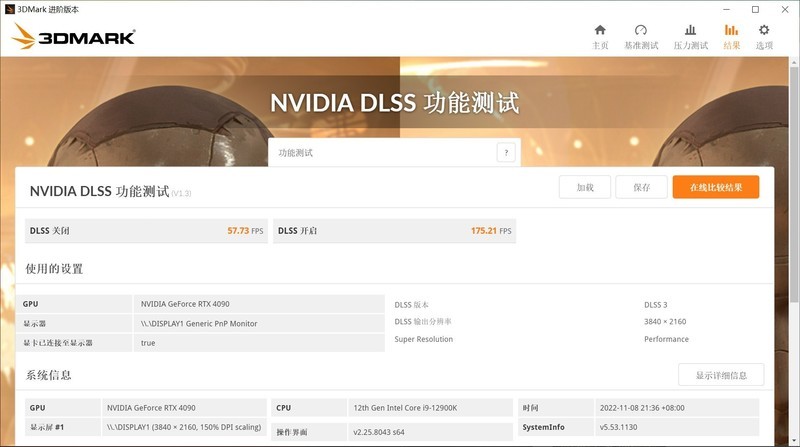Click the orange 在线比较结果 button

pyautogui.click(x=716, y=187)
